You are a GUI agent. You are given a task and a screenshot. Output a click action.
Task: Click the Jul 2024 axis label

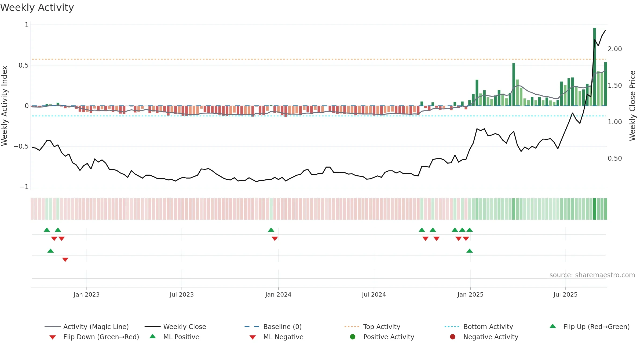pos(374,294)
